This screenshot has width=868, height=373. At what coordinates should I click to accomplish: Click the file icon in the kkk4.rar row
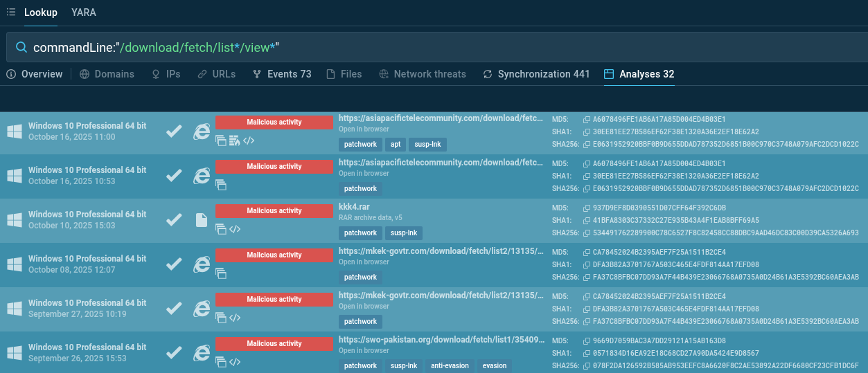click(201, 220)
